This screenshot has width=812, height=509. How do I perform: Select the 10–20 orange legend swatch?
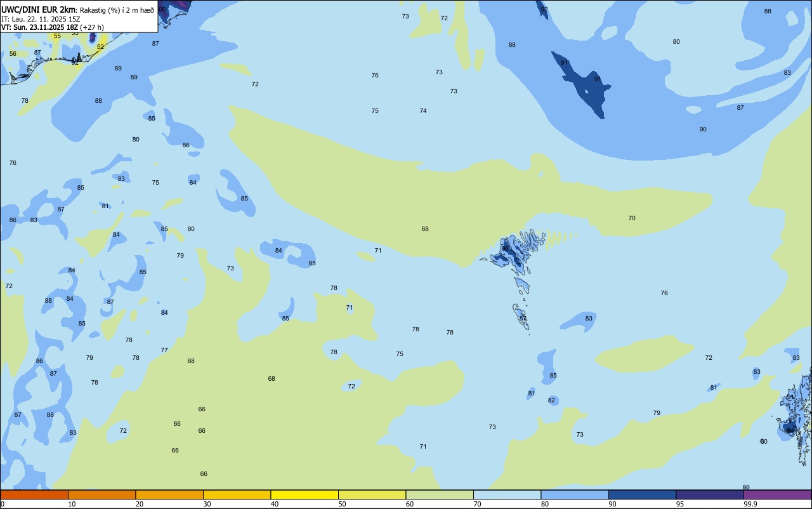point(101,494)
